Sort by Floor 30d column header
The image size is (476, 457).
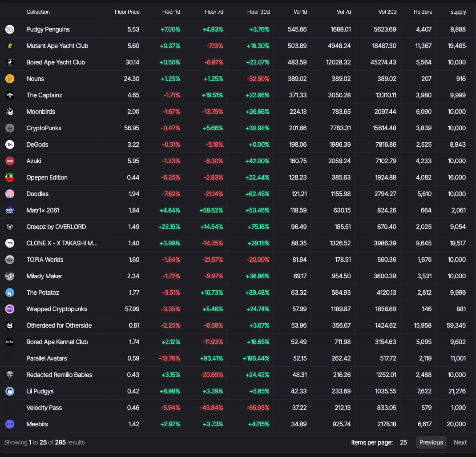pos(258,12)
